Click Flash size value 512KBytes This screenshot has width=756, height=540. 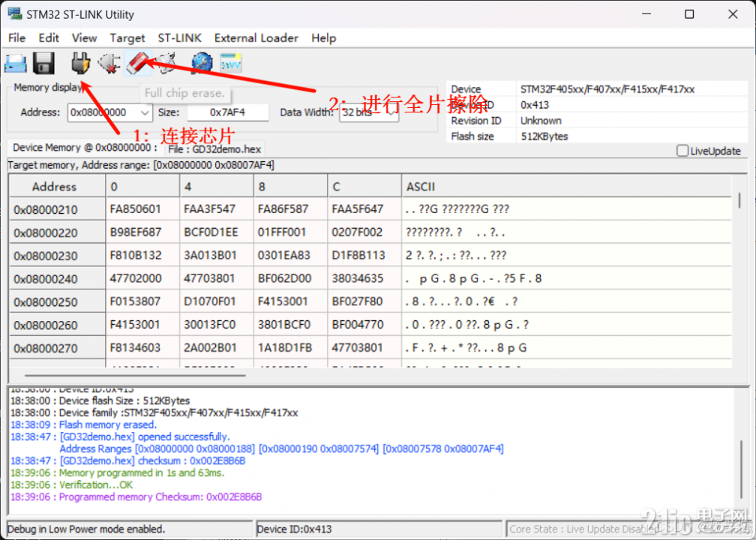tap(544, 136)
